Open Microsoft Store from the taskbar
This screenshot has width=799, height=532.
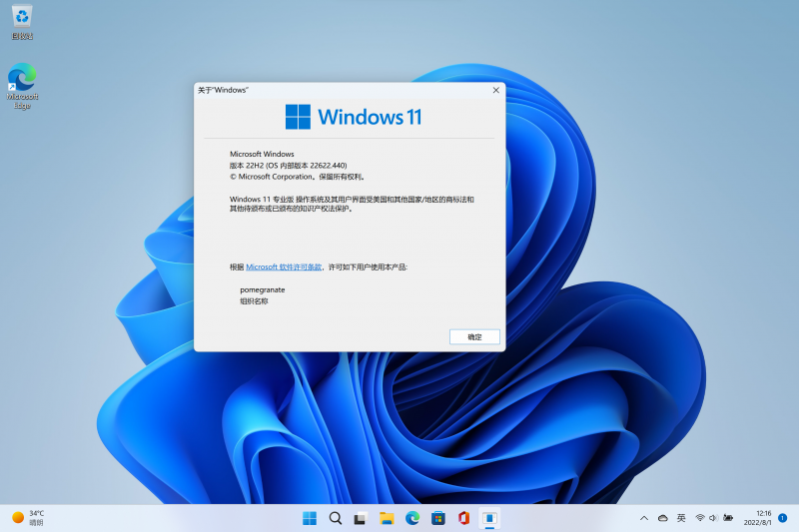tap(438, 518)
